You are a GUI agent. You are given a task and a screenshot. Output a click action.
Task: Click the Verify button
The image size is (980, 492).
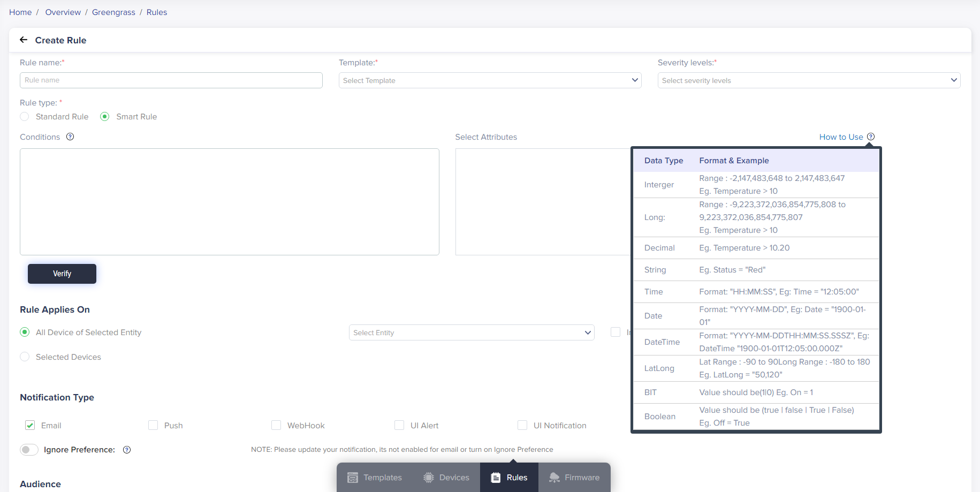pyautogui.click(x=62, y=274)
